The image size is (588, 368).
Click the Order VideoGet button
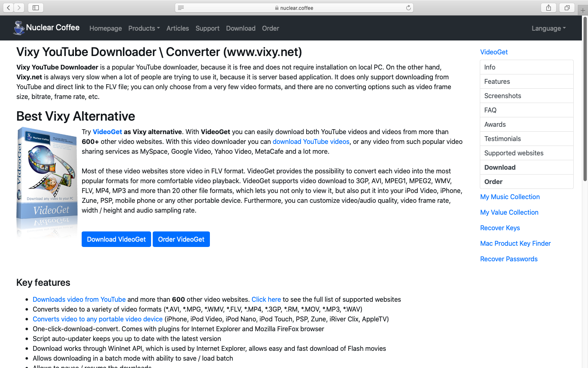[x=181, y=239]
